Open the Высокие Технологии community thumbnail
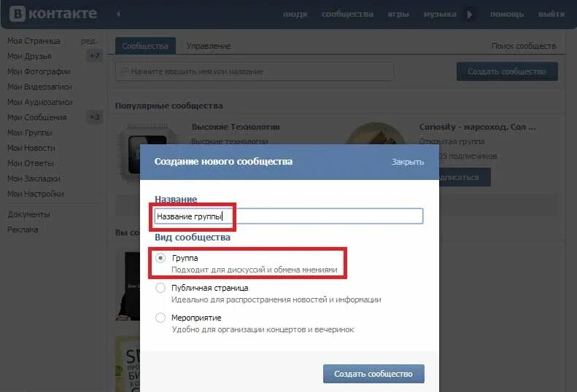577x392 pixels. pos(147,154)
